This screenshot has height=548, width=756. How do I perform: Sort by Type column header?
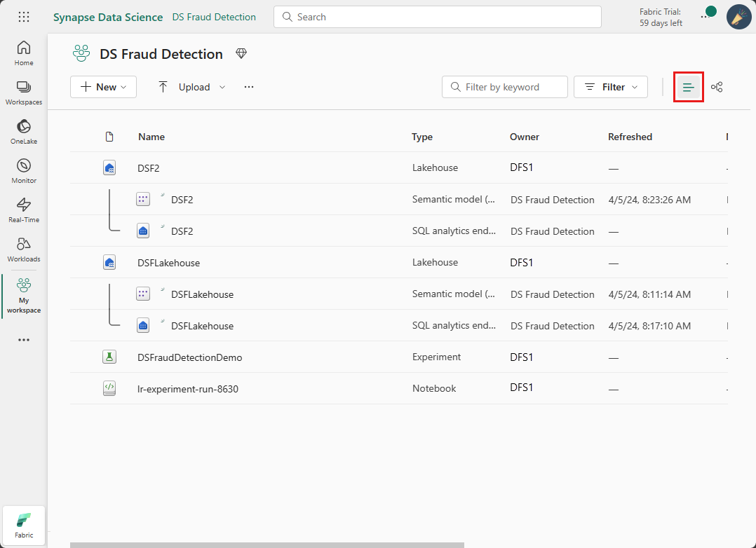point(422,137)
